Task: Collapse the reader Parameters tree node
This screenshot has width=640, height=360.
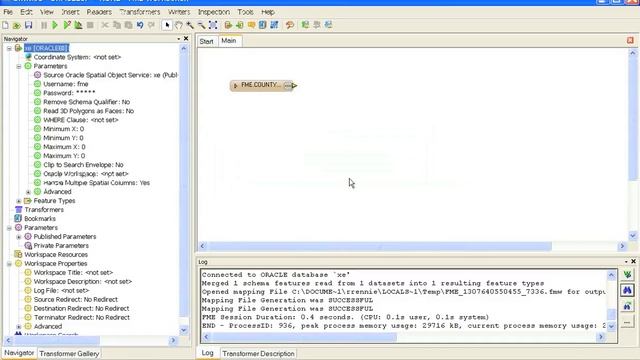Action: click(x=19, y=66)
